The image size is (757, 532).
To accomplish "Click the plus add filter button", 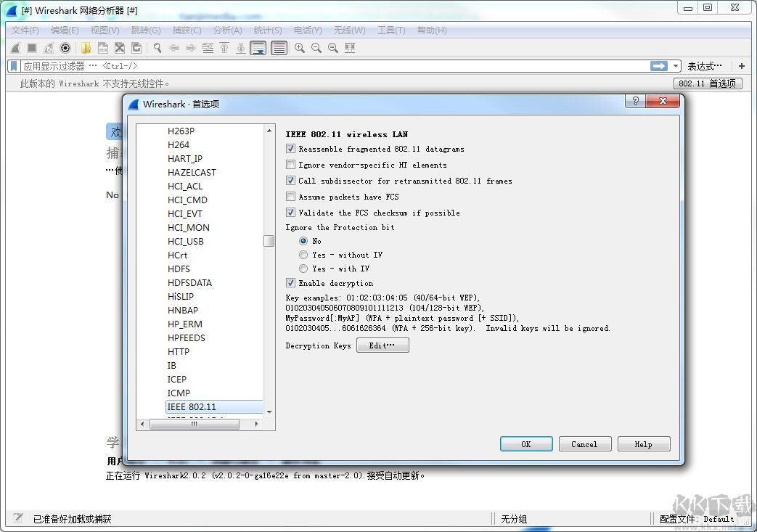I will (x=742, y=66).
